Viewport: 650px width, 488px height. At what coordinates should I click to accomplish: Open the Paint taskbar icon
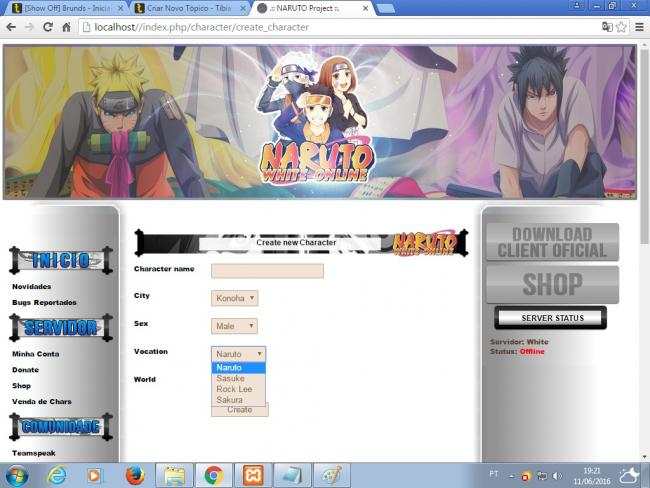[x=332, y=476]
